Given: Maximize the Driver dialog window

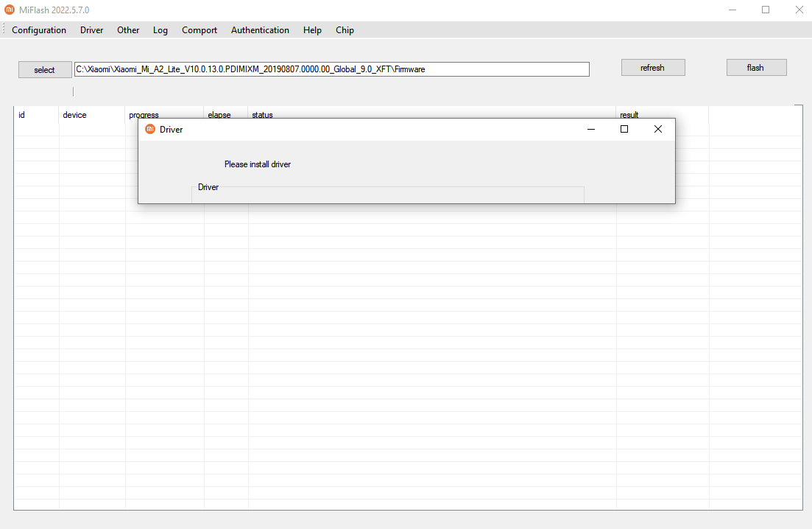Looking at the screenshot, I should 624,129.
